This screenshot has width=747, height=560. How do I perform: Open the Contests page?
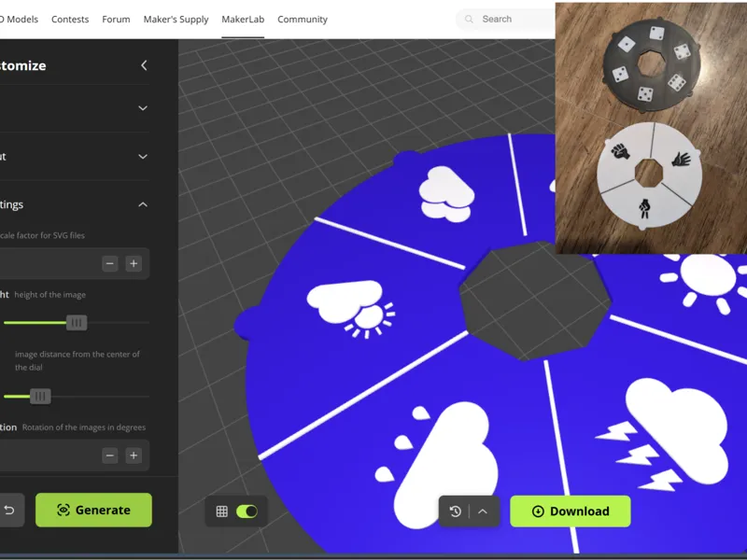70,20
